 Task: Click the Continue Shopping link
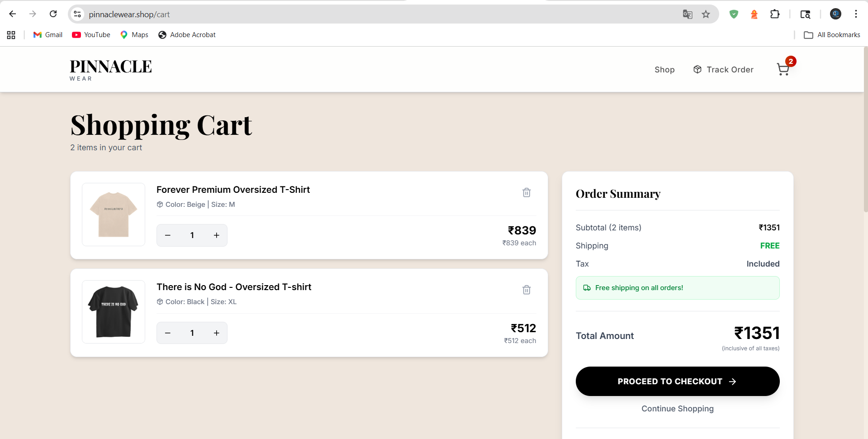pos(677,409)
